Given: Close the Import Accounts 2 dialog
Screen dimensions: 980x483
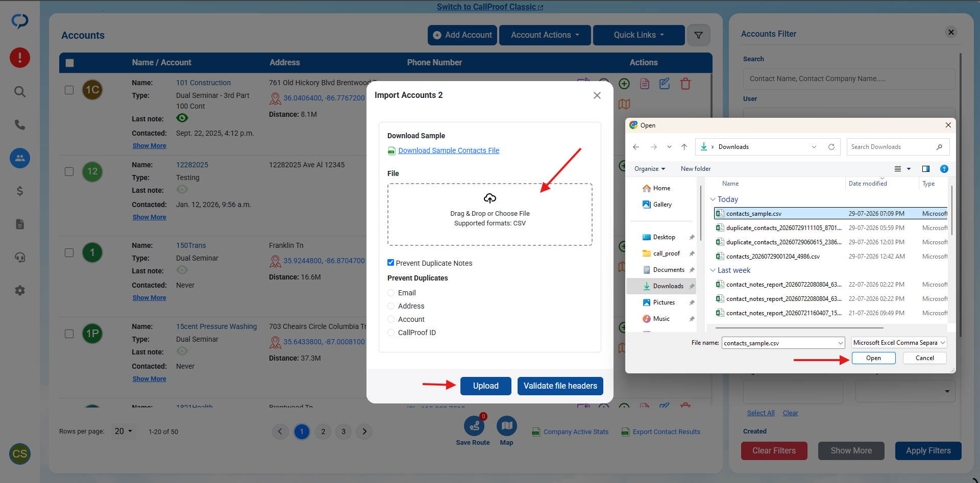Looking at the screenshot, I should pyautogui.click(x=597, y=95).
